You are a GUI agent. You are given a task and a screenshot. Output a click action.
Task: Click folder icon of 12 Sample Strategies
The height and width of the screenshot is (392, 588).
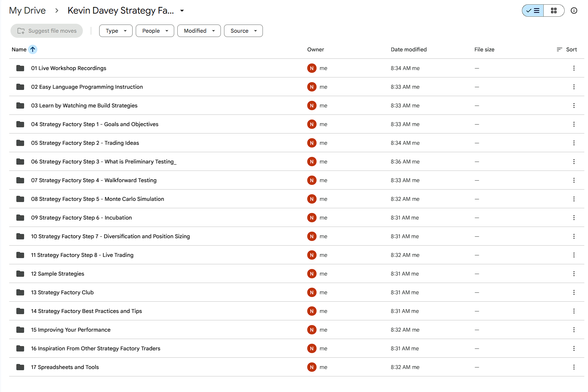[x=20, y=274]
